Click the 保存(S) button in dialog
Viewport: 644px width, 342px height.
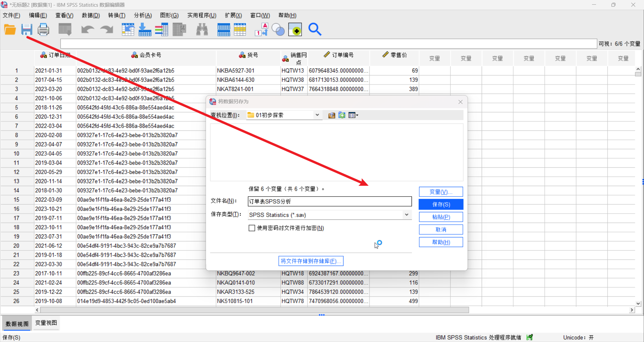point(441,205)
